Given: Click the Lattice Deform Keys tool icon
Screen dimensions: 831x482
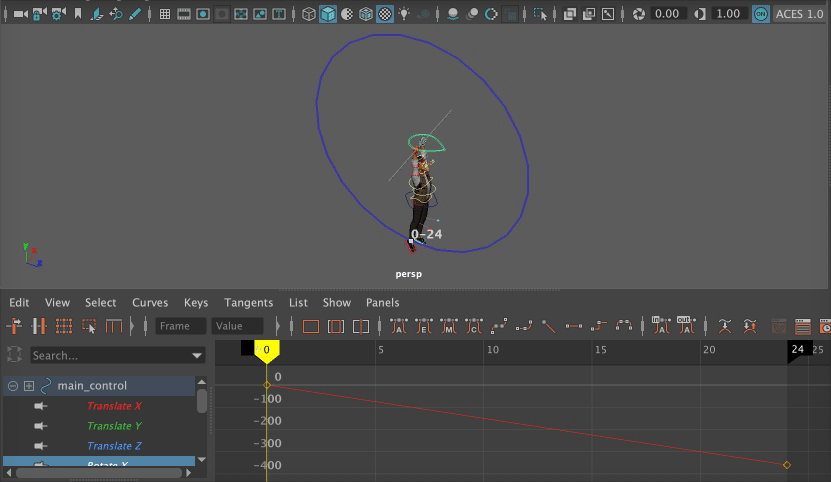Looking at the screenshot, I should click(64, 326).
